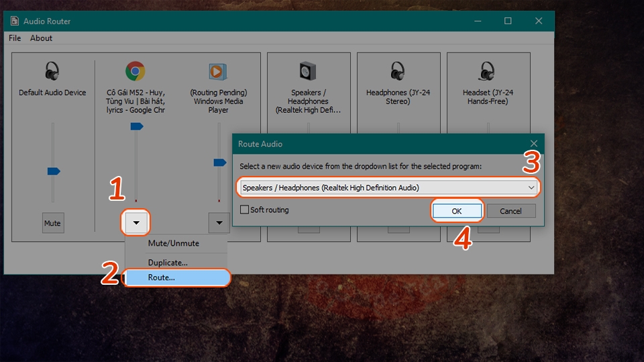Click Cancel in Route Audio dialog
Image resolution: width=644 pixels, height=362 pixels.
[511, 211]
